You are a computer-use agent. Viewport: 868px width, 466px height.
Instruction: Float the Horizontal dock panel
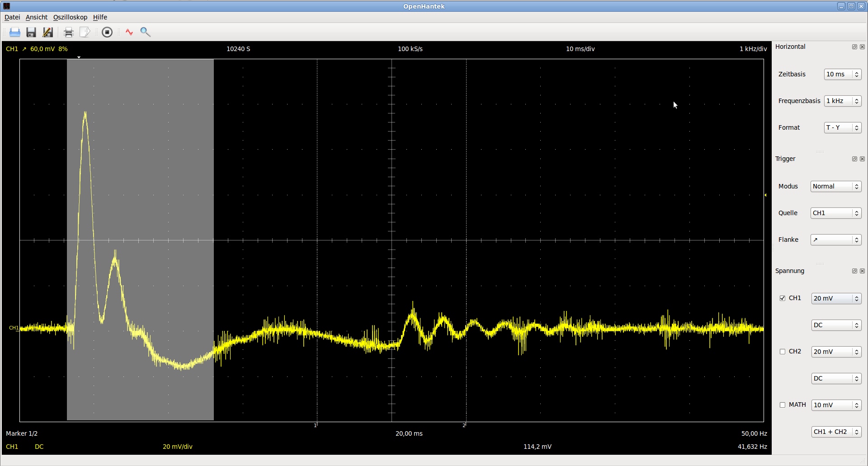tap(854, 47)
